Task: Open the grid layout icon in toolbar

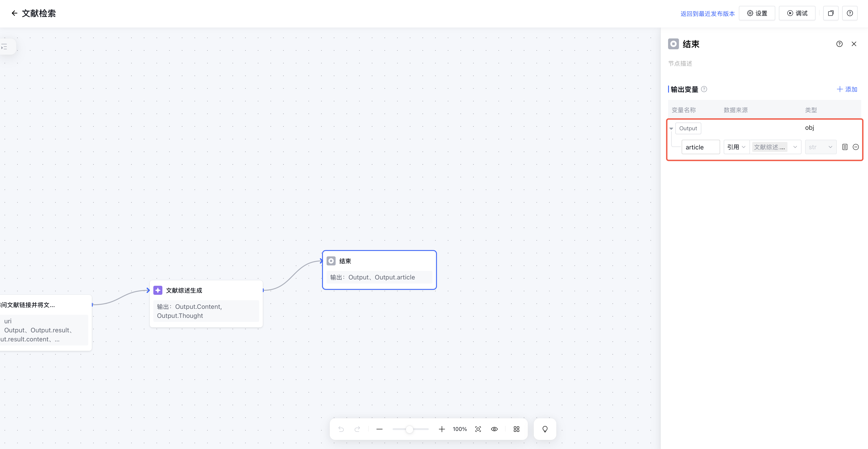Action: (516, 429)
